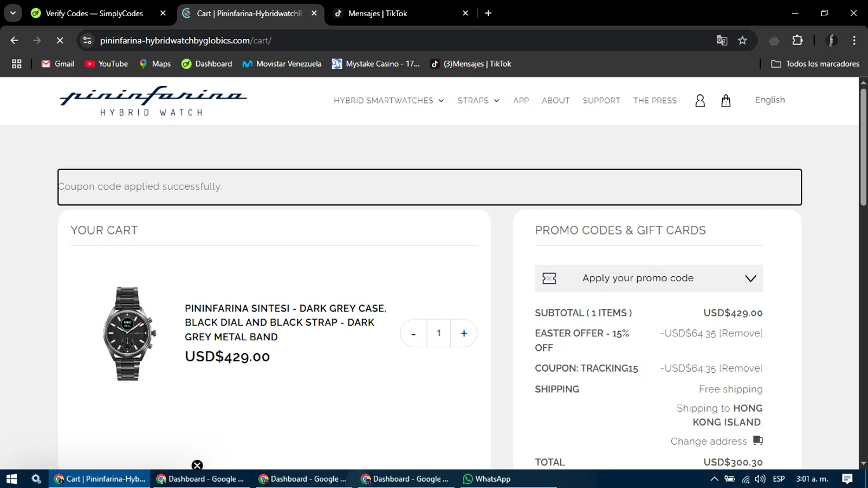This screenshot has width=868, height=488.
Task: Open the taskbar network icon
Action: [x=745, y=479]
